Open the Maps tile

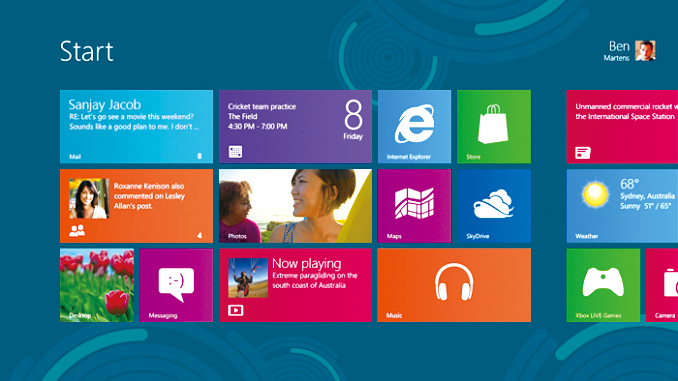coord(414,206)
